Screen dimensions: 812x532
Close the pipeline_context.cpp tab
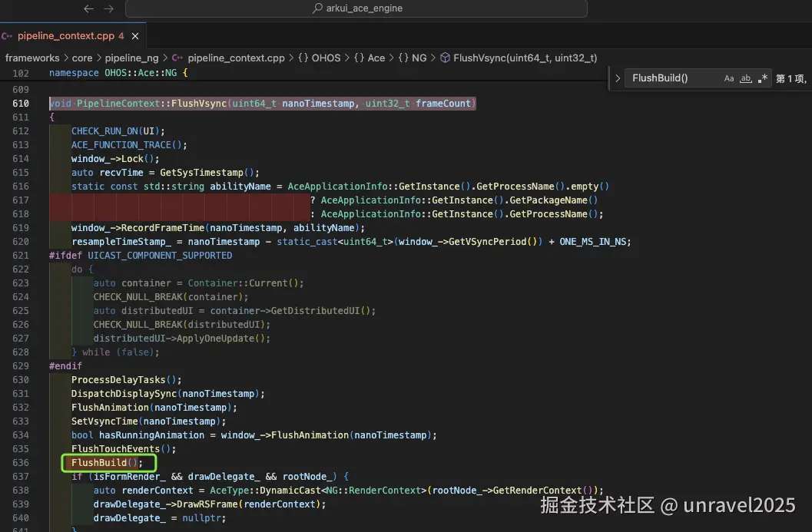pos(135,36)
